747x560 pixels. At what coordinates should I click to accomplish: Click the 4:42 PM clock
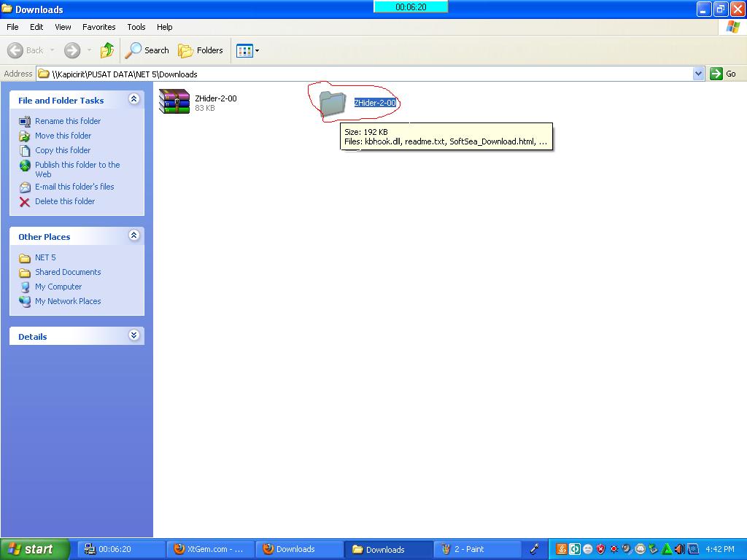click(x=720, y=549)
